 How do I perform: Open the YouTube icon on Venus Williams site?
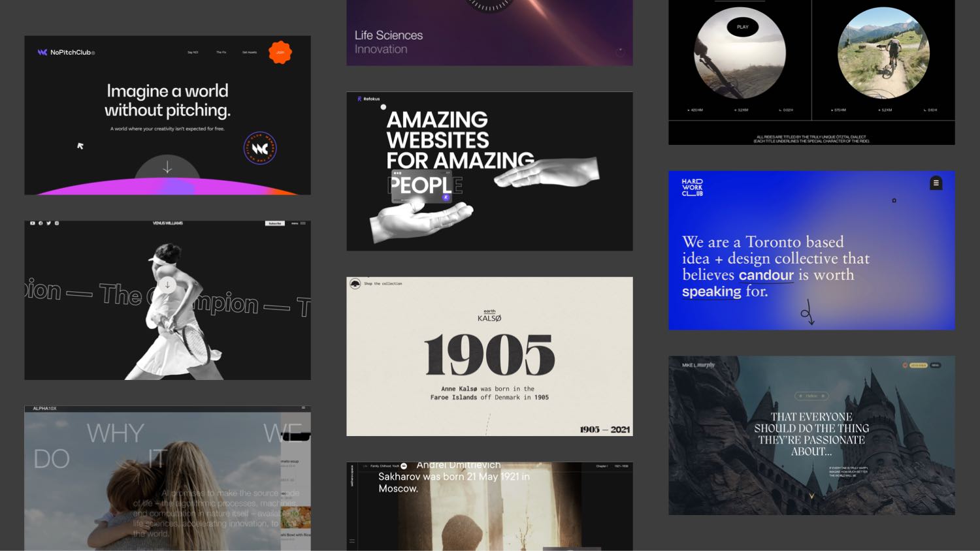33,223
